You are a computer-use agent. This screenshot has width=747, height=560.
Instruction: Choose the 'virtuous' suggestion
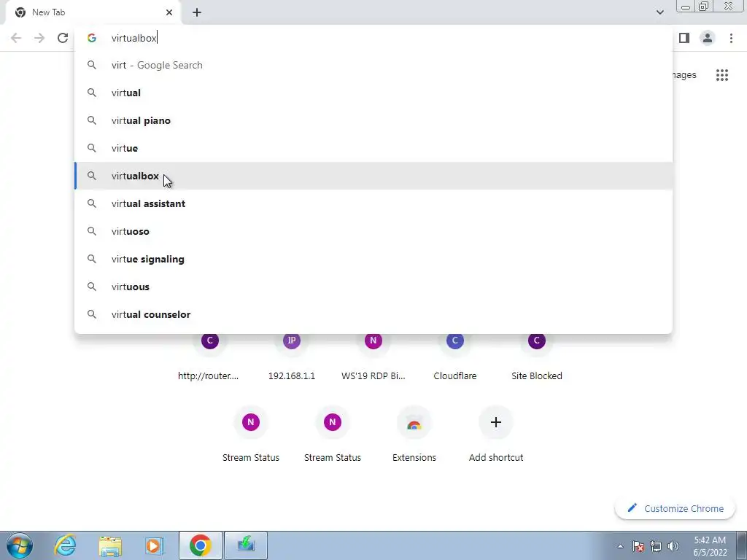[373, 287]
